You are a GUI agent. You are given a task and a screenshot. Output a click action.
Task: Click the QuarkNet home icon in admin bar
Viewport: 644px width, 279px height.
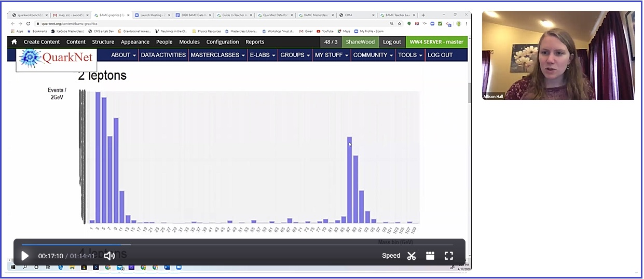14,42
